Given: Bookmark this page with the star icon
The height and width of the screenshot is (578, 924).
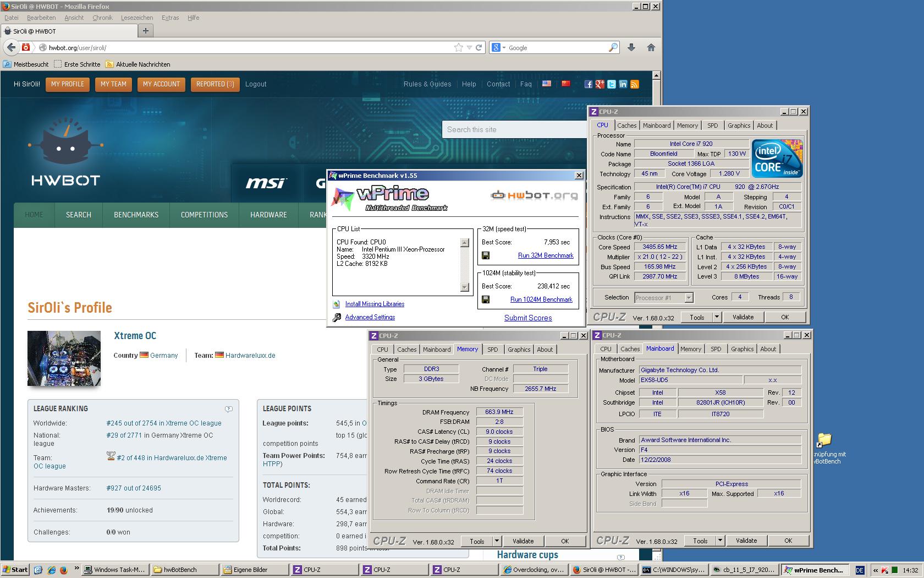Looking at the screenshot, I should coord(458,47).
